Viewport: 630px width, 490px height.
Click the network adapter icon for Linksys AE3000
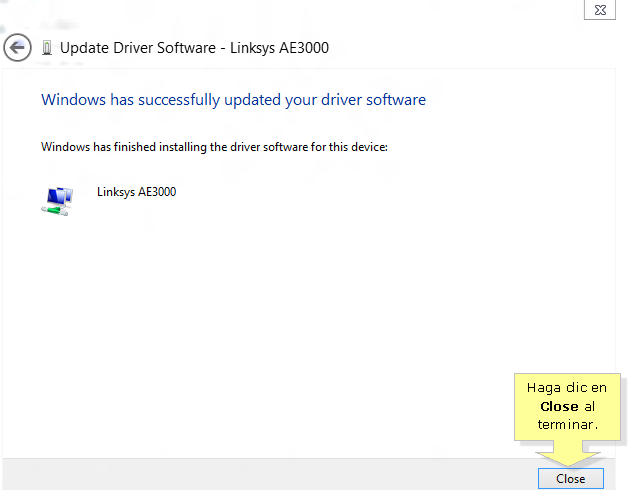[x=57, y=201]
